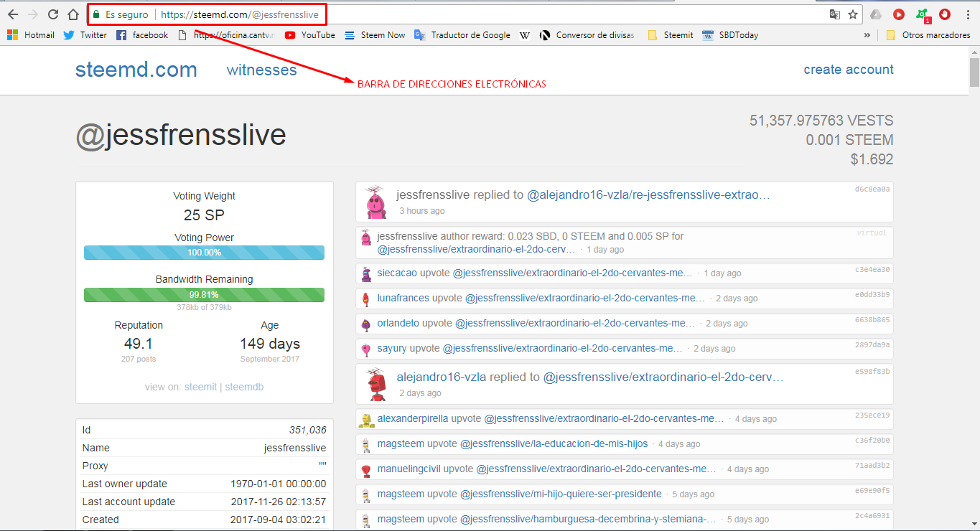The height and width of the screenshot is (531, 980).
Task: Click the page vertical scrollbar thumb
Action: click(x=974, y=72)
